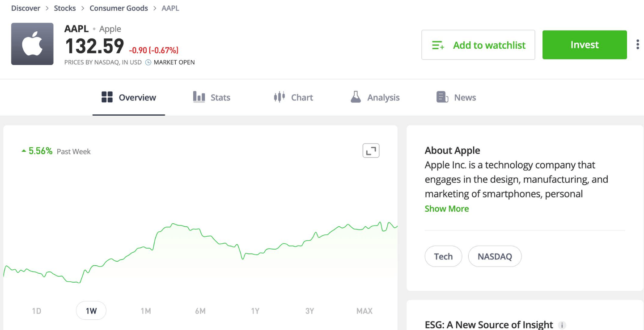Navigate to Consumer Goods breadcrumb
This screenshot has height=330, width=644.
pos(119,8)
